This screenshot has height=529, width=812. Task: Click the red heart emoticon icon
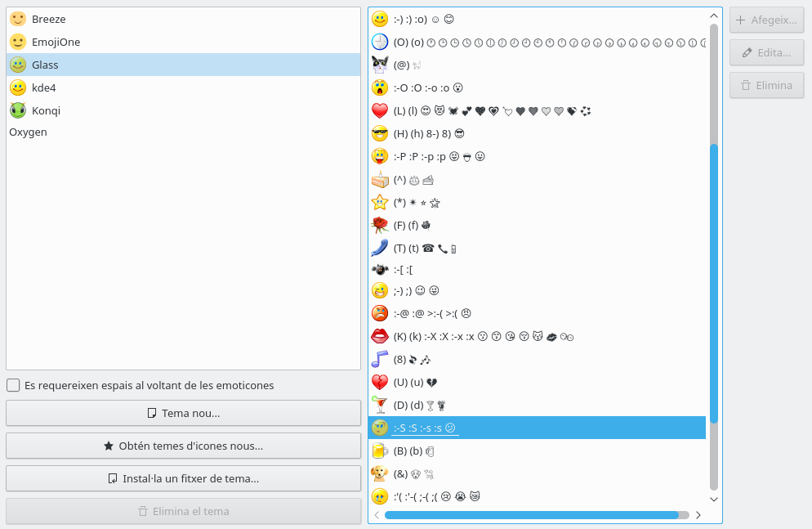pos(380,110)
